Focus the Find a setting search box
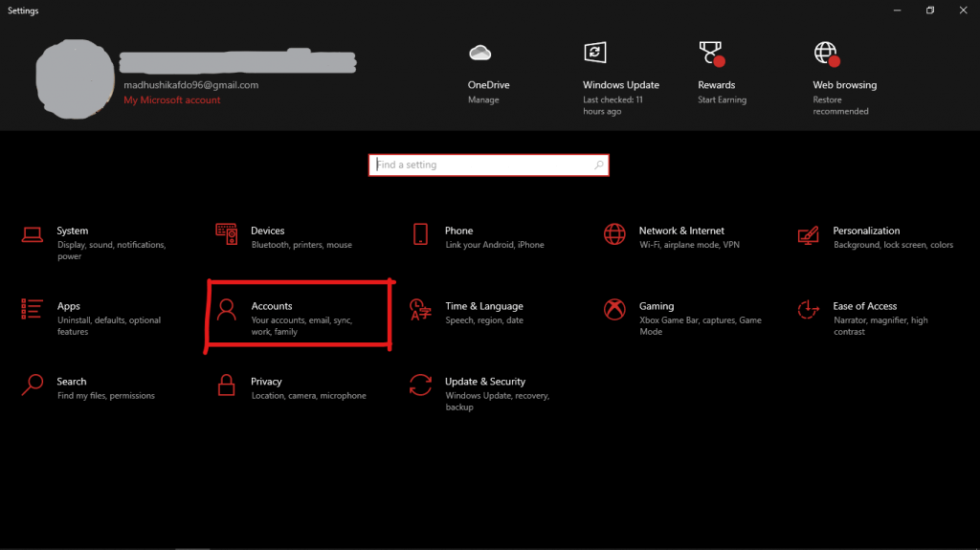 tap(489, 165)
